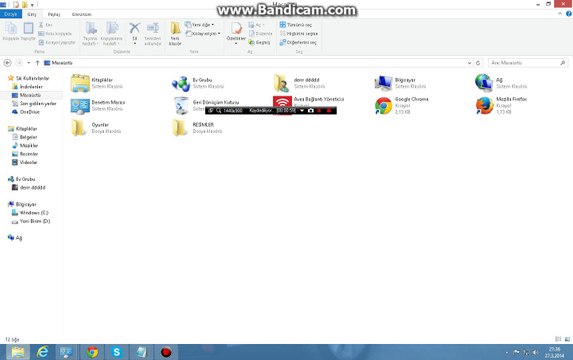Click Tümünü seç (select all) in ribbon
573x360 pixels.
[x=296, y=24]
